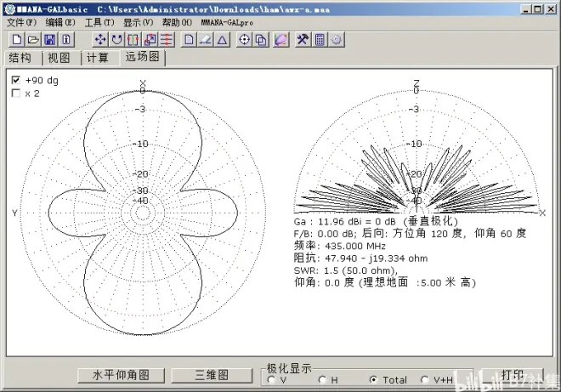The height and width of the screenshot is (392, 561).
Task: Open the 文件(F) menu
Action: click(21, 22)
